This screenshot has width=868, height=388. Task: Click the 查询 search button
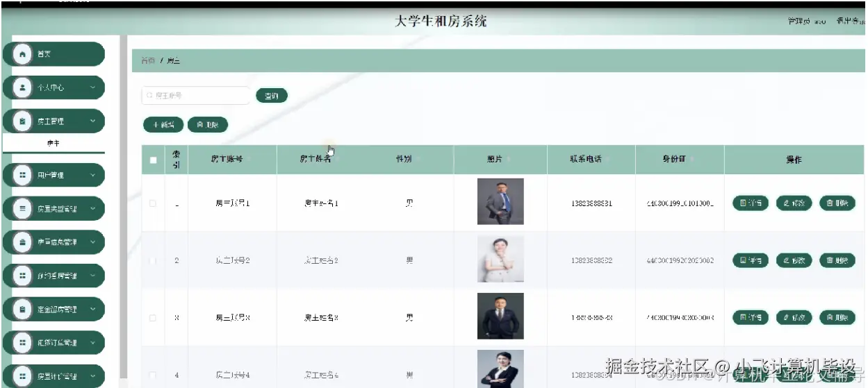[x=272, y=96]
